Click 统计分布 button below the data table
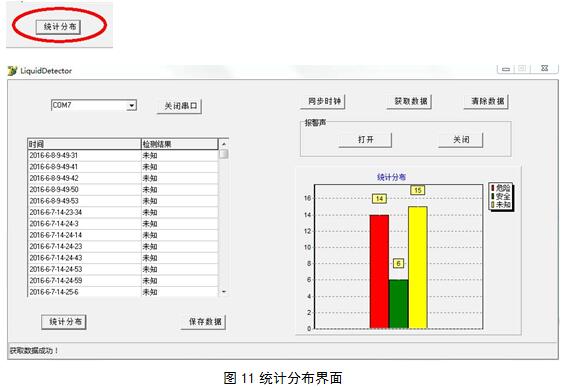This screenshot has height=387, width=564. (64, 322)
